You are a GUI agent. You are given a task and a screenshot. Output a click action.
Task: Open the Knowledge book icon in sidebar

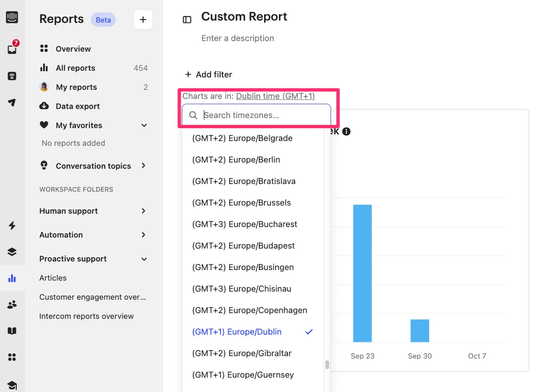click(12, 331)
